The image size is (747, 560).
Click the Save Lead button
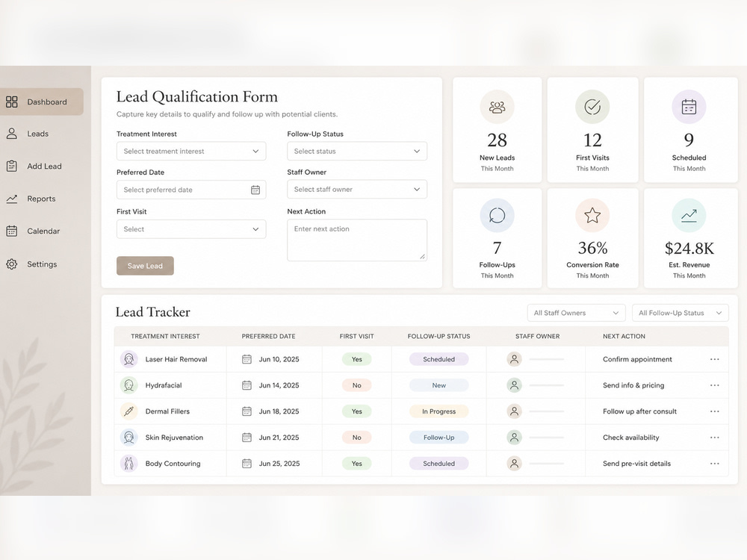pyautogui.click(x=145, y=266)
